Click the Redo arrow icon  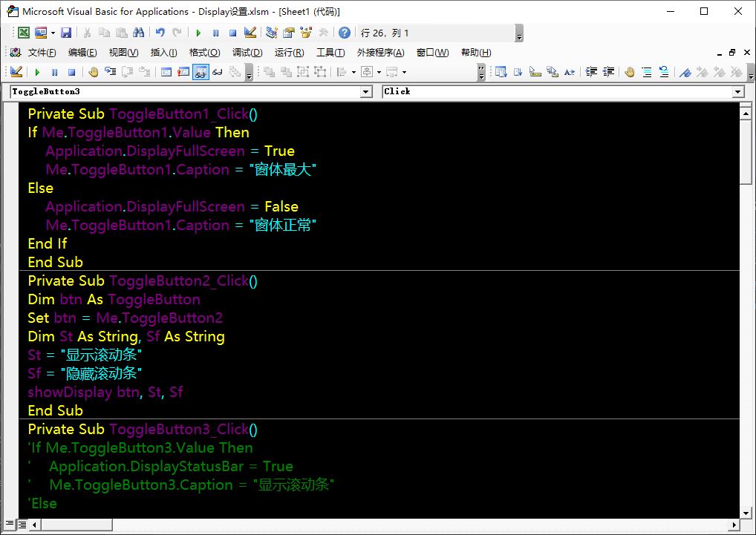[x=177, y=33]
